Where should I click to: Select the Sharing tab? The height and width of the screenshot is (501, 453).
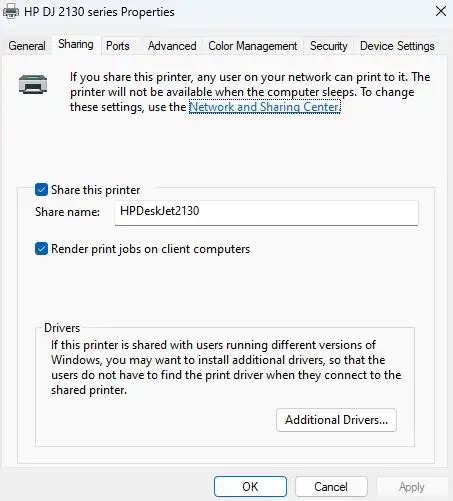coord(76,44)
